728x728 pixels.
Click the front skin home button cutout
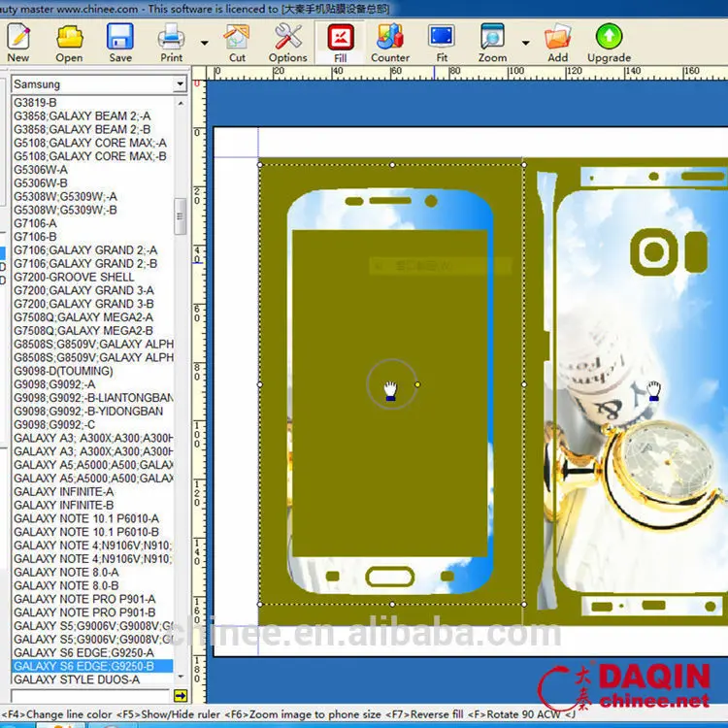pos(390,577)
